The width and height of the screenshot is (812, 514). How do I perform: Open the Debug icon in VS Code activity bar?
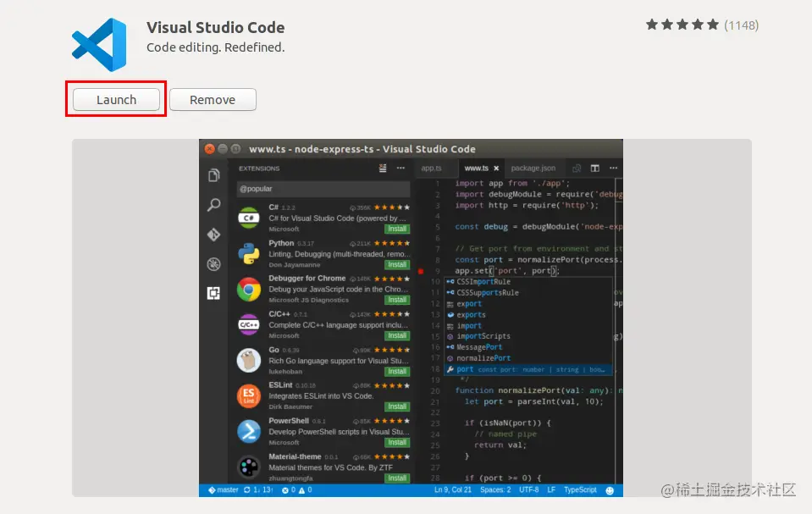(214, 264)
